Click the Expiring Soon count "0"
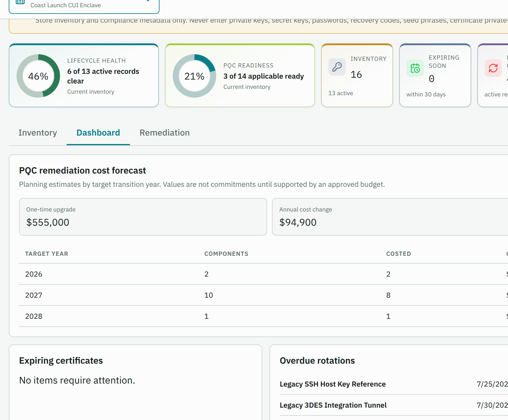Screen dimensions: 508x420 pyautogui.click(x=432, y=79)
